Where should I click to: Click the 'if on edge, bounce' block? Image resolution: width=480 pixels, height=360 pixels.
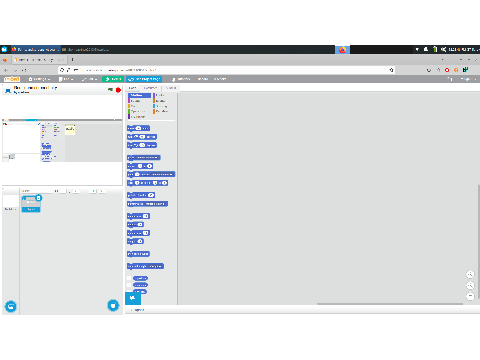tap(138, 254)
